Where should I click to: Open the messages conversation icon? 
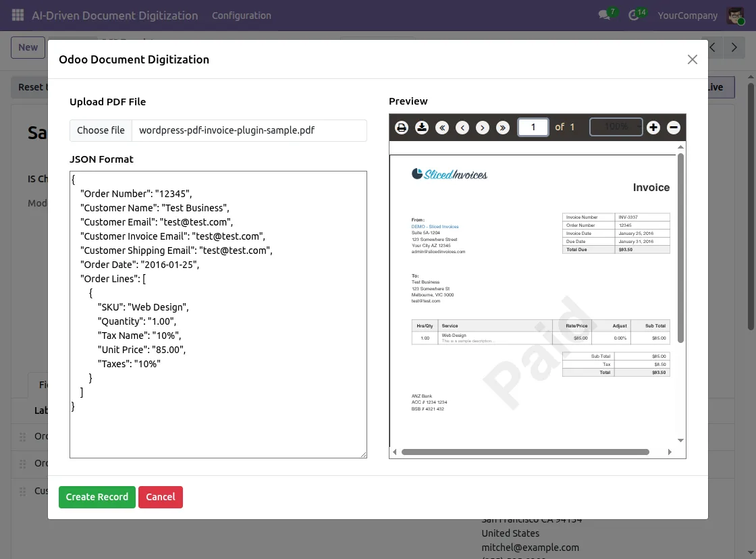(604, 15)
